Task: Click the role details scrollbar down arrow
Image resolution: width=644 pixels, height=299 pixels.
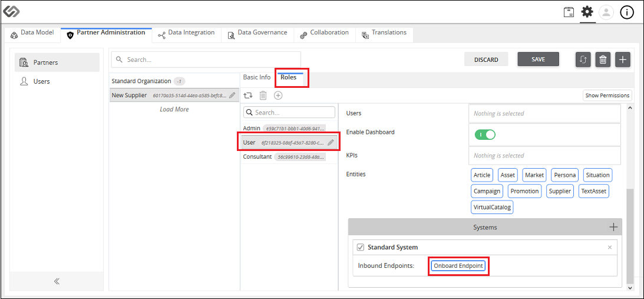Action: (629, 288)
